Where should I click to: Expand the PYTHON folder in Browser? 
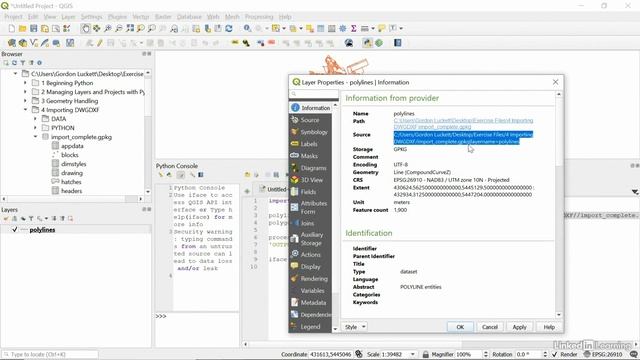(x=35, y=128)
